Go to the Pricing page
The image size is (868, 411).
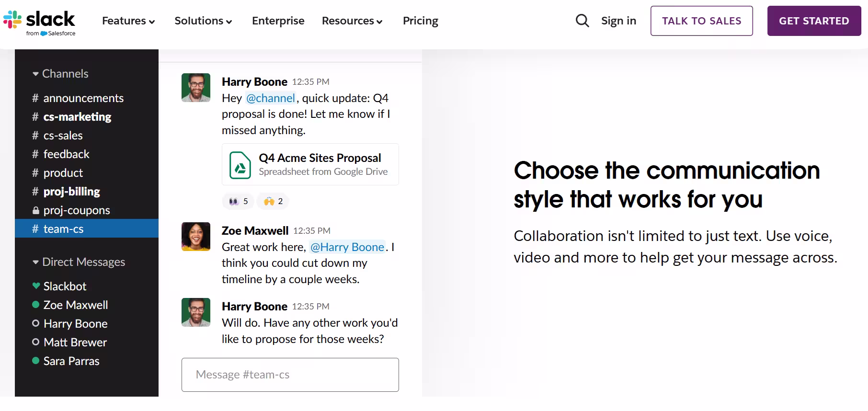tap(421, 21)
